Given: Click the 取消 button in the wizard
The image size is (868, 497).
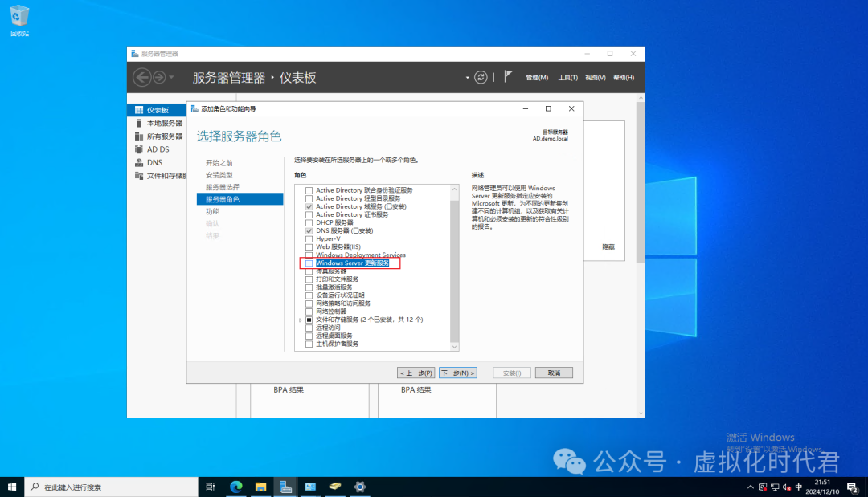Looking at the screenshot, I should [554, 373].
